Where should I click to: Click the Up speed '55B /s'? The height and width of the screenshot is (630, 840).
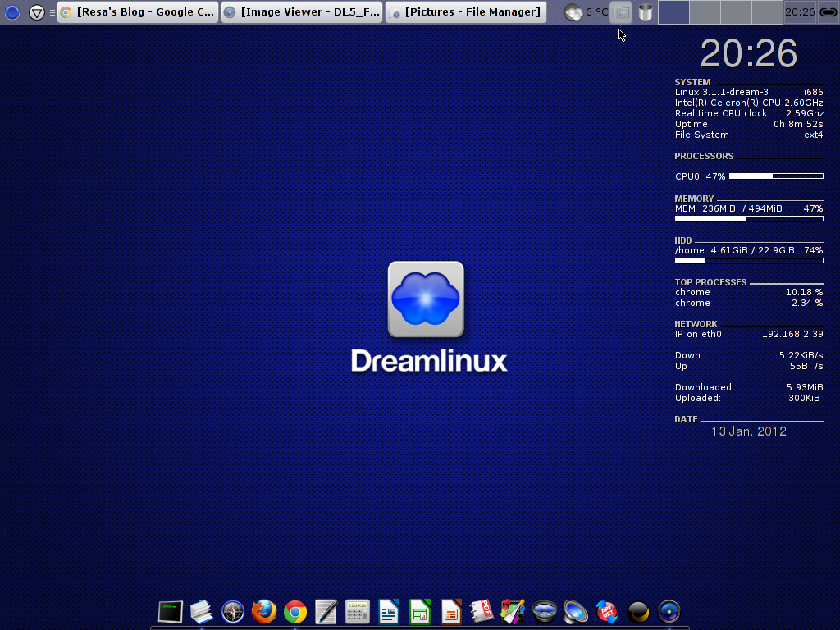(806, 367)
